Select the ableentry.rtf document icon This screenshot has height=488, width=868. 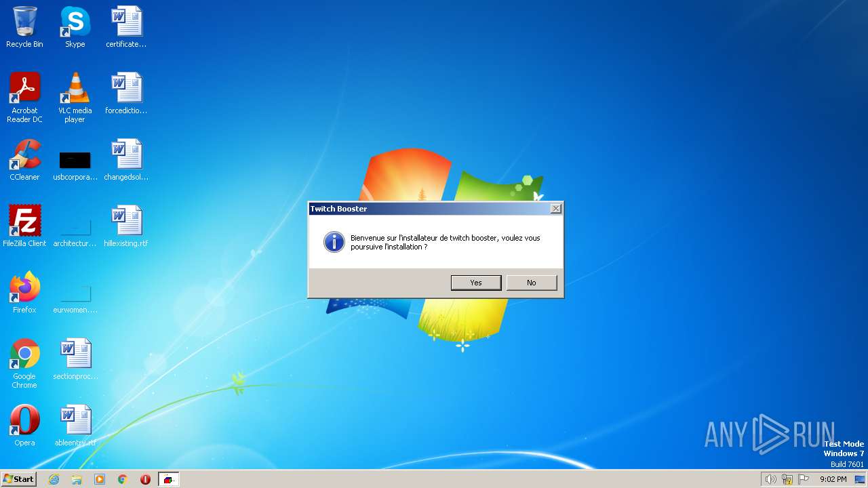75,426
